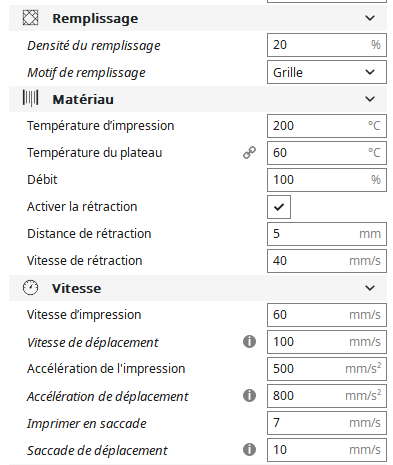Click the info icon for Saccade de déplacement
Screen dimensions: 393x465
coord(249,450)
